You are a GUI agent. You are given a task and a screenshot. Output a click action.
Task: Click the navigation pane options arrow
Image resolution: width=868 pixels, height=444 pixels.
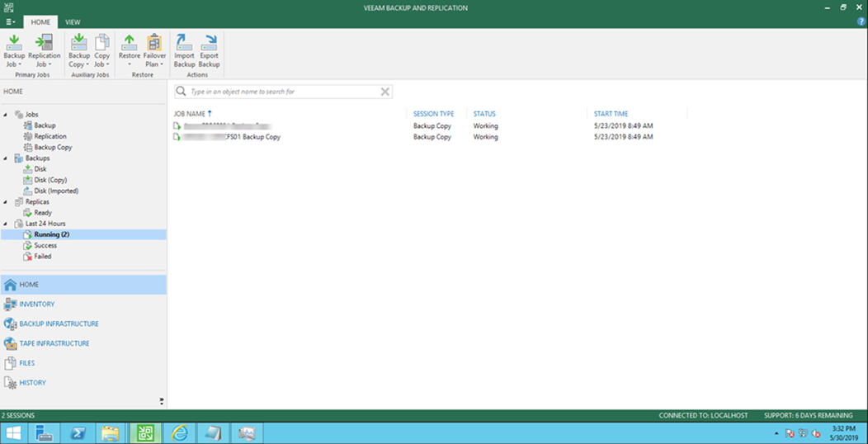[x=162, y=401]
